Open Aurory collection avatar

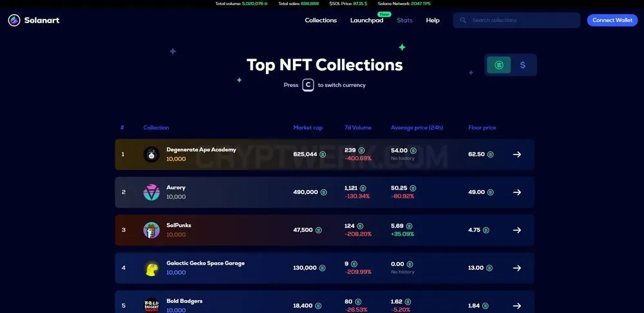coord(151,192)
